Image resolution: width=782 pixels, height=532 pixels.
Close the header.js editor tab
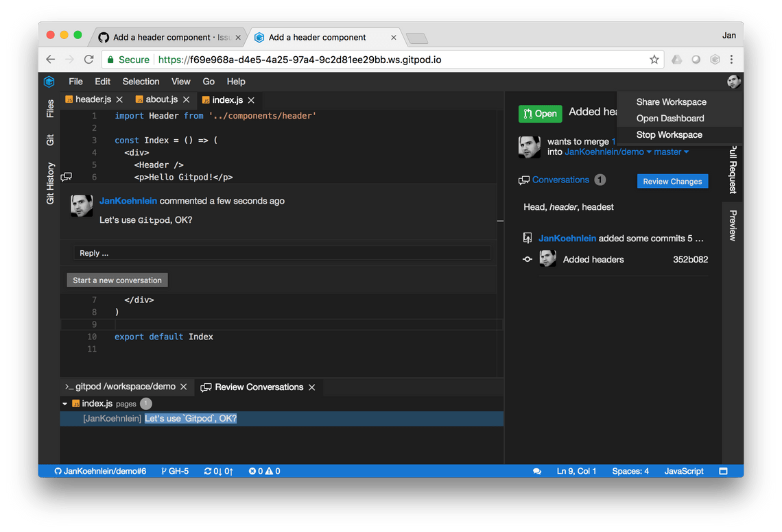[x=119, y=99]
